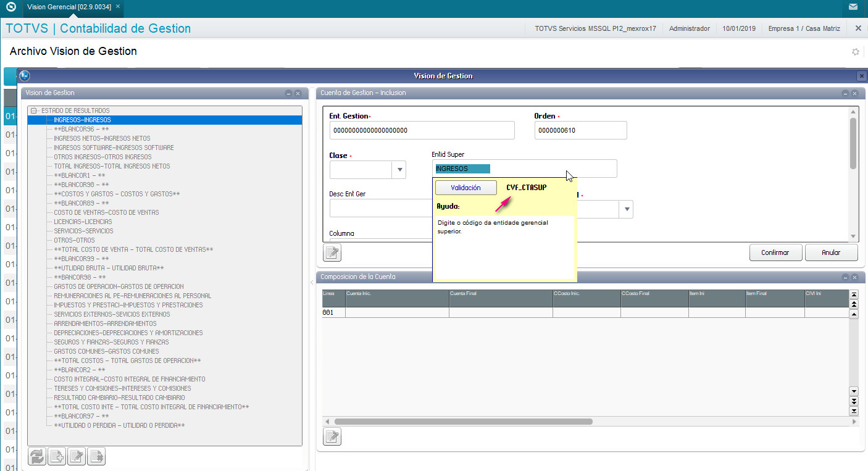Select SEGUROS Y FIANZAS tree item
This screenshot has height=471, width=868.
(x=111, y=342)
